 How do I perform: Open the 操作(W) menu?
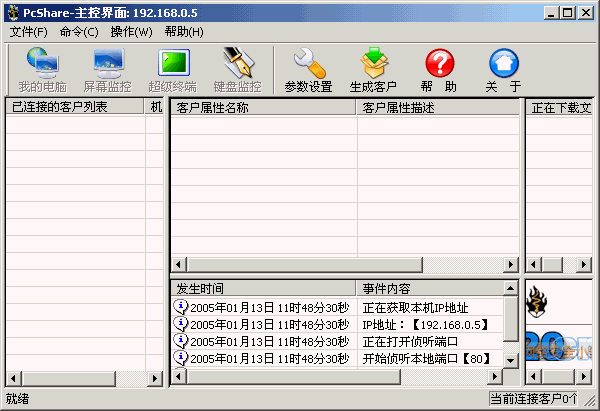coord(131,32)
